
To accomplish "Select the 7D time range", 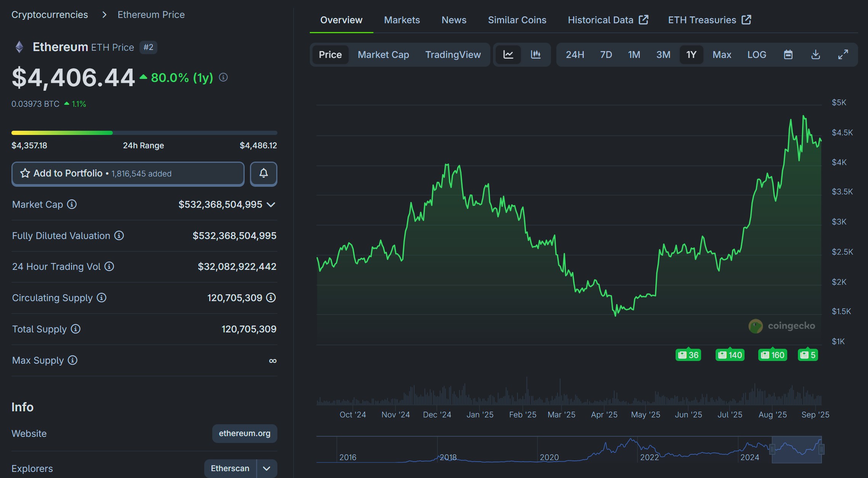I will pyautogui.click(x=606, y=55).
